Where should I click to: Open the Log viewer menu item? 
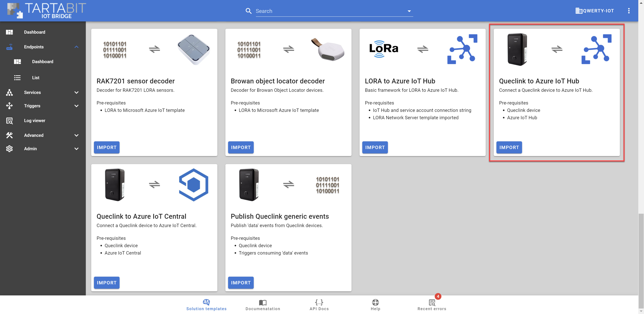pos(43,121)
